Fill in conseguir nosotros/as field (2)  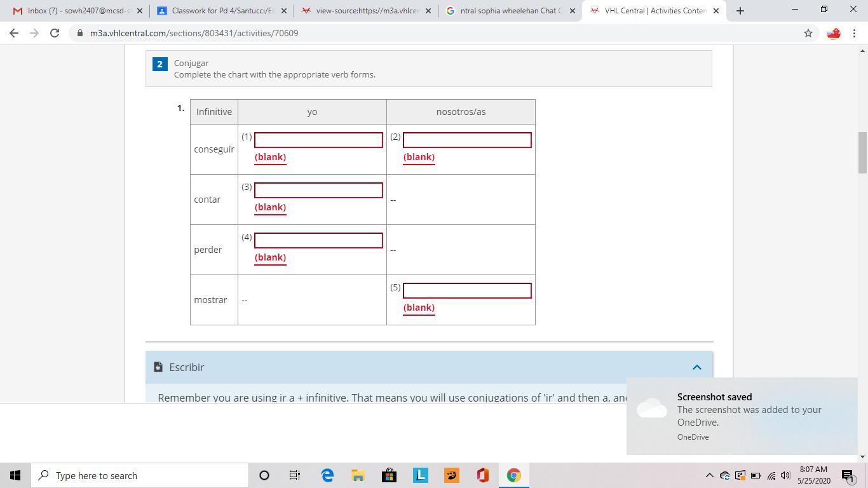(x=467, y=140)
